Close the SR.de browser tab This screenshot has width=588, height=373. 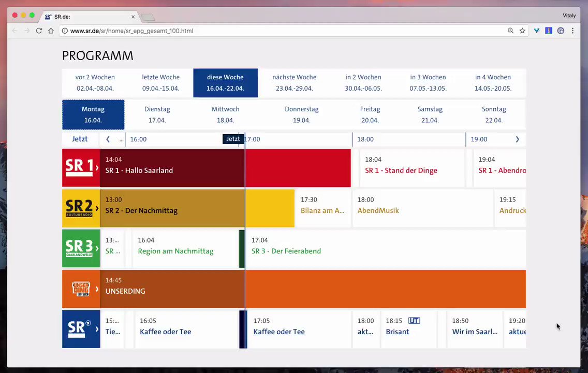(x=133, y=17)
